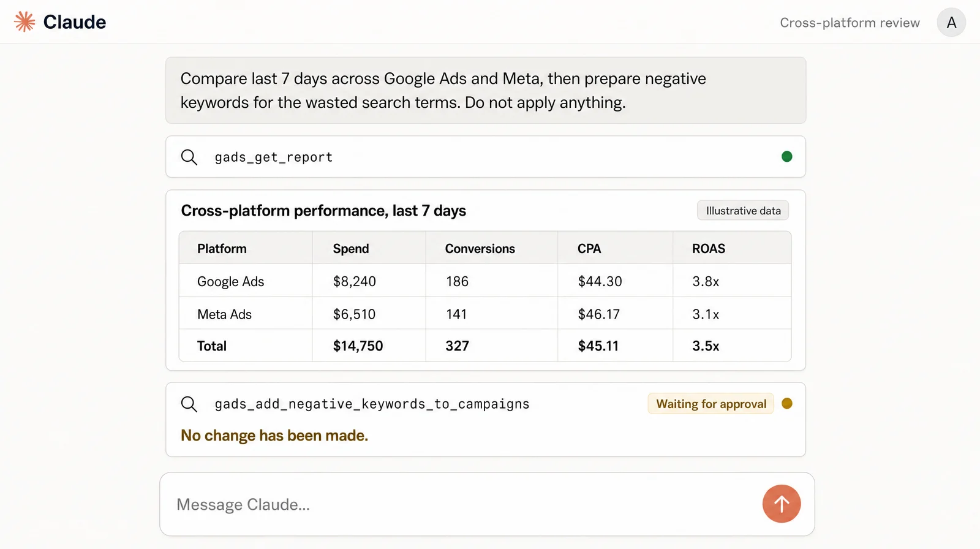Click the Illustrative data tag
Screen dimensions: 980x549
[x=743, y=211]
